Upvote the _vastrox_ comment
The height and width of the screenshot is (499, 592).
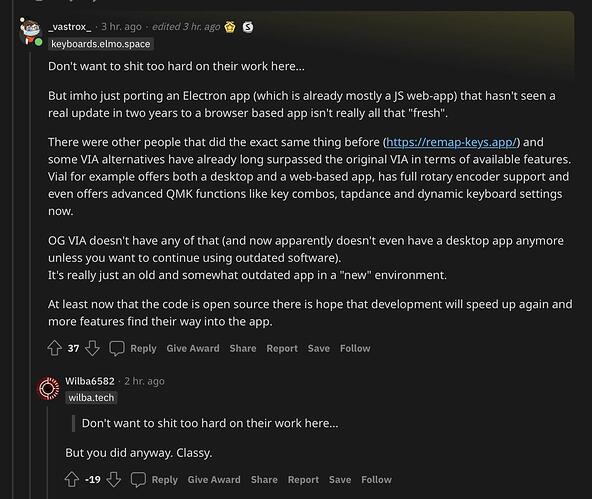coord(55,348)
